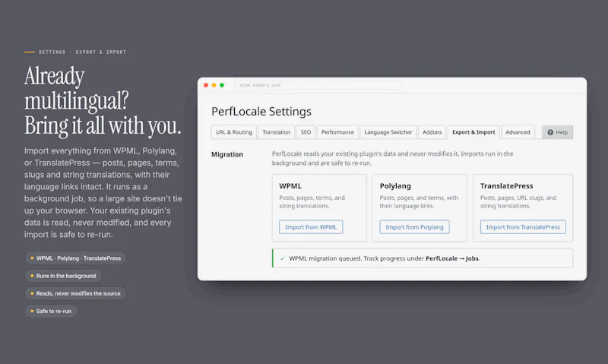Click the browser address bar acme-bakery.com

click(318, 85)
